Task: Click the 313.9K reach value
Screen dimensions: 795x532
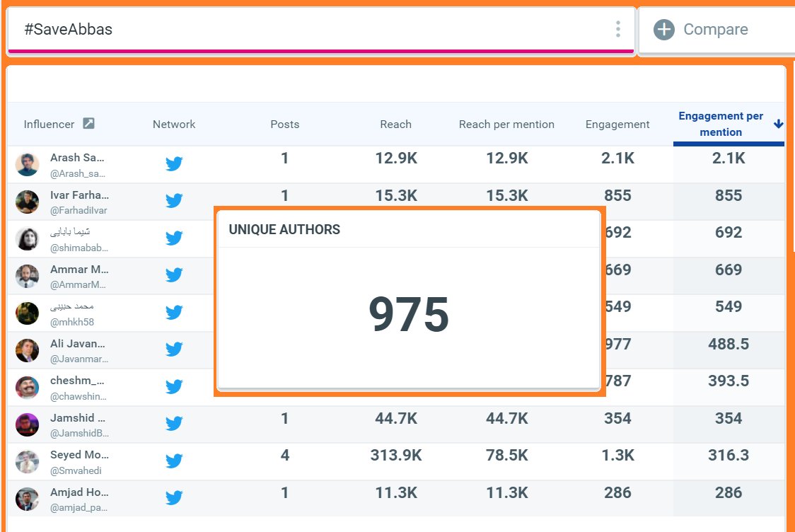Action: (396, 456)
